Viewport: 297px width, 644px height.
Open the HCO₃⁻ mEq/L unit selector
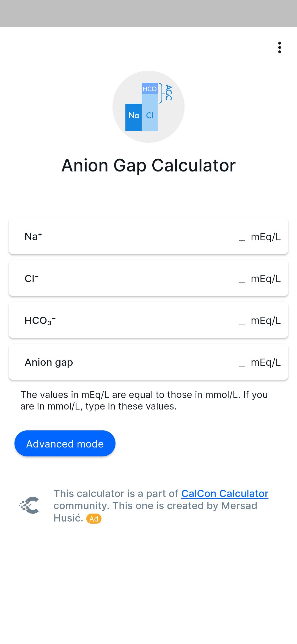(266, 321)
